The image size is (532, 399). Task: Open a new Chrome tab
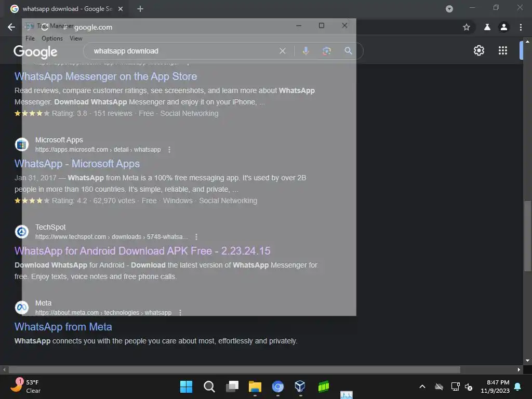(x=140, y=9)
